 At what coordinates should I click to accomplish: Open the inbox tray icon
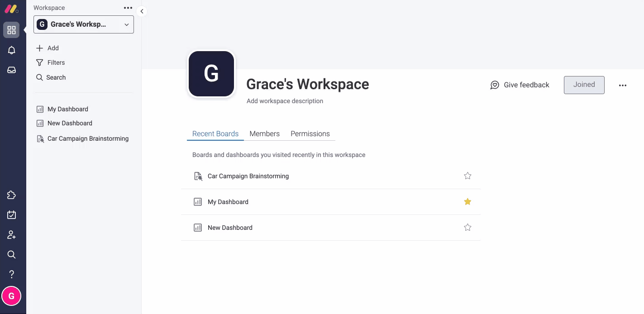[x=11, y=70]
